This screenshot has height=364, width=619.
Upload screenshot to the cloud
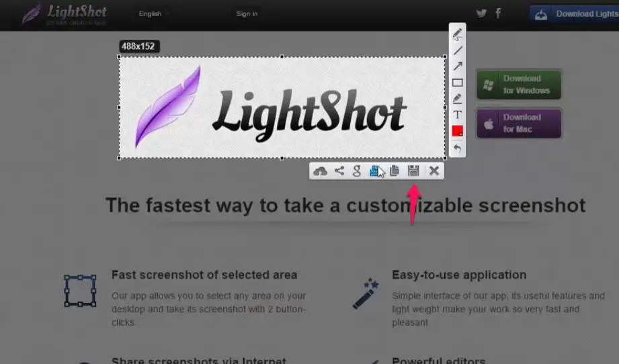[320, 171]
